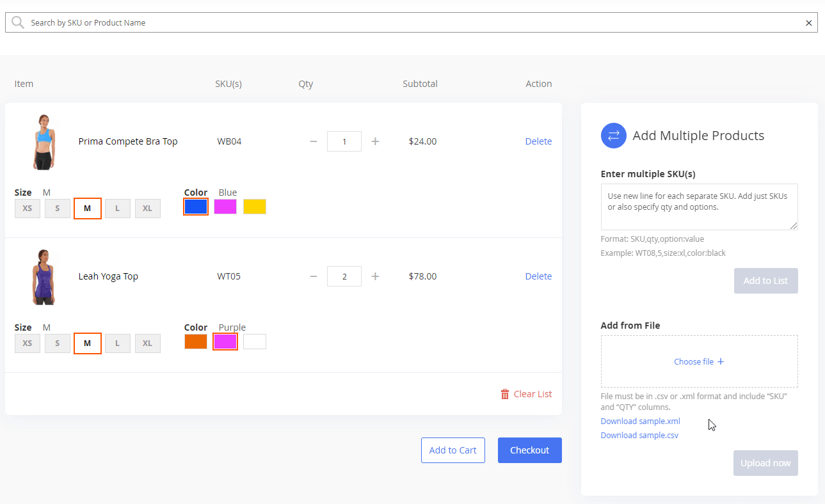Select size XL for Prima Compete Bra Top

147,209
